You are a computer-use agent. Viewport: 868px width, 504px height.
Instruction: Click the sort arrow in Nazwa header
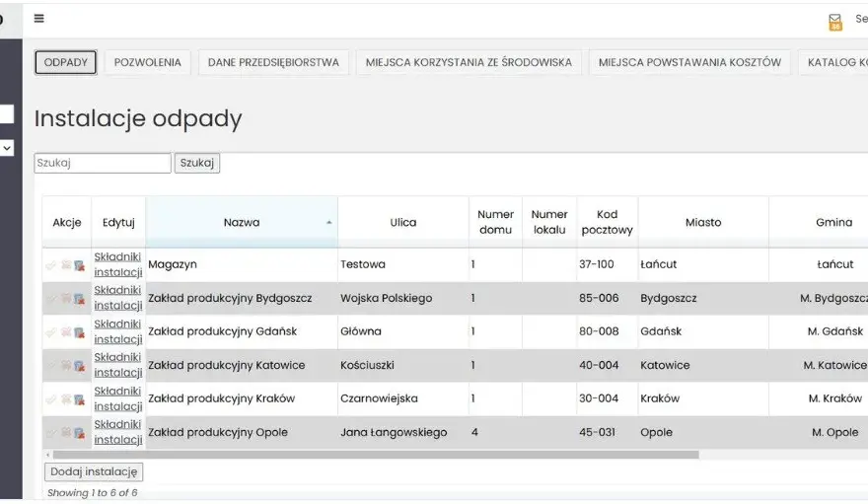[328, 222]
